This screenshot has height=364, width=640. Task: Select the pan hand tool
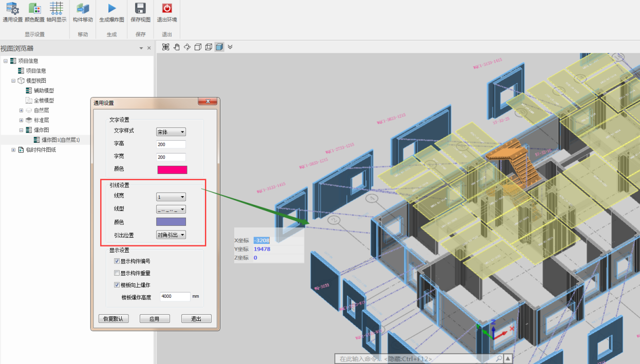tap(177, 47)
